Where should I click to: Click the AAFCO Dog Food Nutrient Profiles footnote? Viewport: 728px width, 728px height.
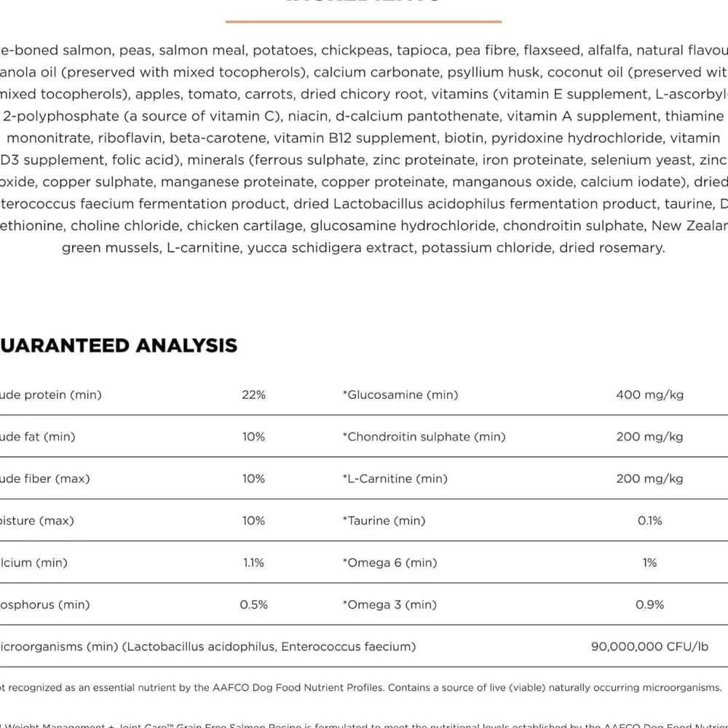click(361, 688)
